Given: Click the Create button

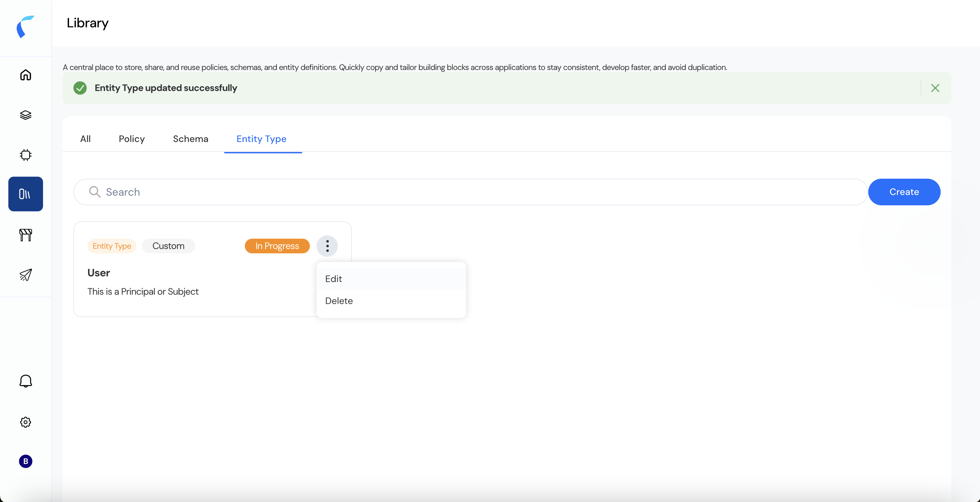Looking at the screenshot, I should point(904,192).
